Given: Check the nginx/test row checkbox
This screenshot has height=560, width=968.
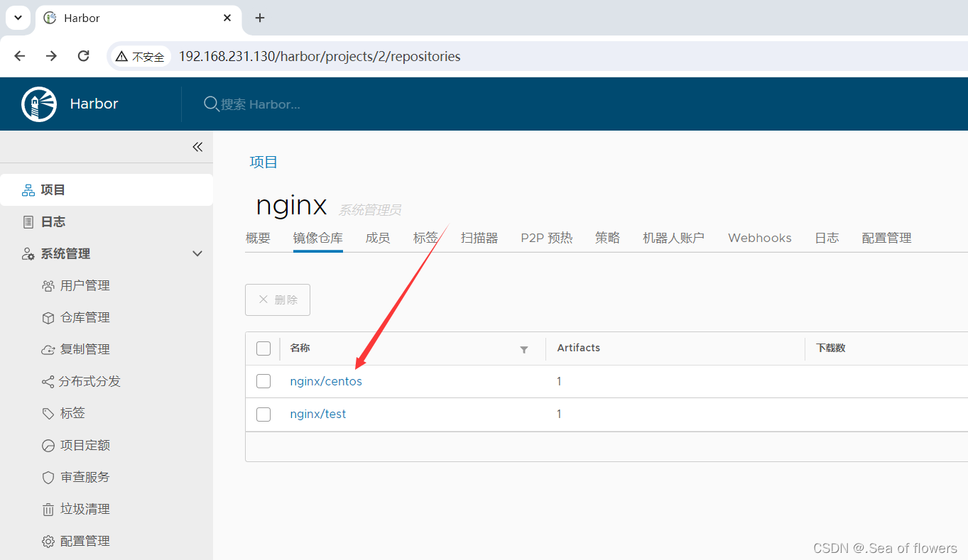Looking at the screenshot, I should [x=263, y=414].
